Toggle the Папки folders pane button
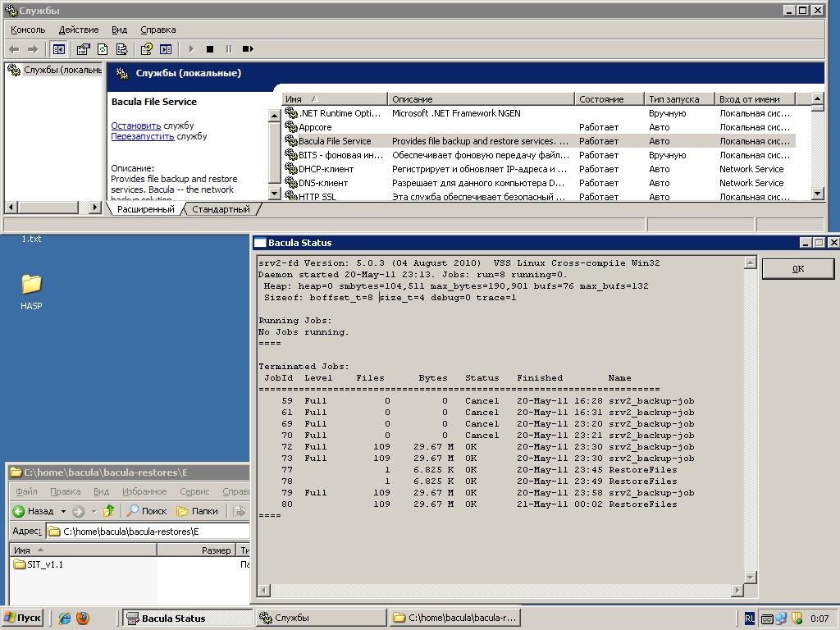The image size is (840, 630). click(198, 511)
